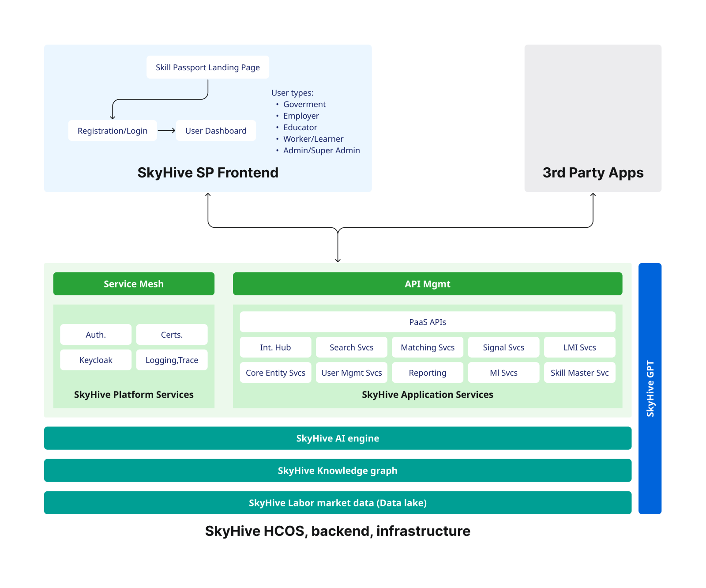Click the arrow between Registration/Login and User Dashboard
This screenshot has height=588, width=706.
point(166,131)
